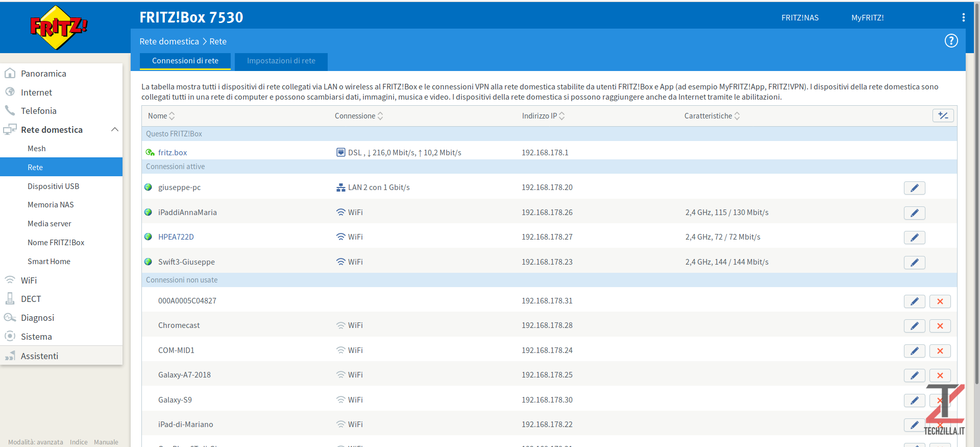Click IP address 192.168.178.28

point(547,325)
